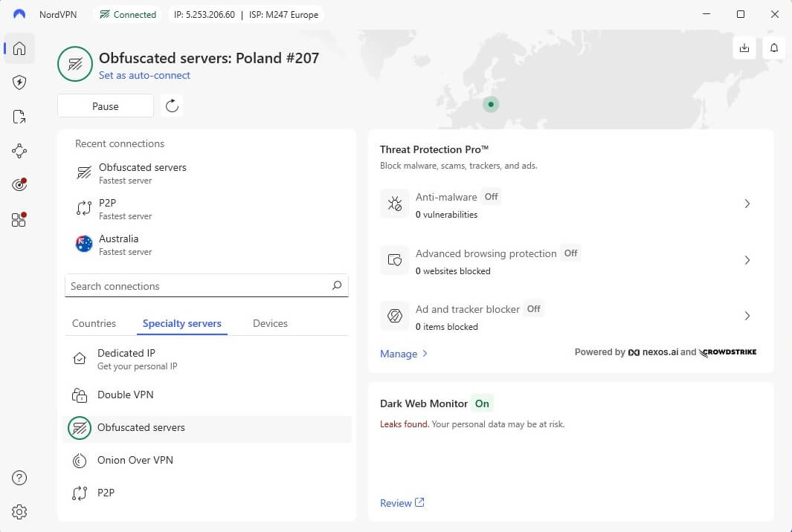Click the downloads icon in the top bar
Screen dimensions: 792x532
click(x=744, y=47)
